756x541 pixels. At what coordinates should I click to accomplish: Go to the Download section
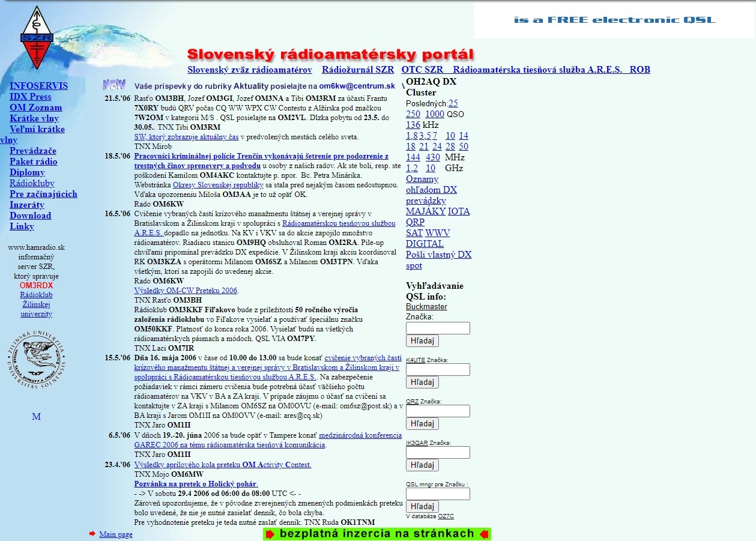pos(30,216)
